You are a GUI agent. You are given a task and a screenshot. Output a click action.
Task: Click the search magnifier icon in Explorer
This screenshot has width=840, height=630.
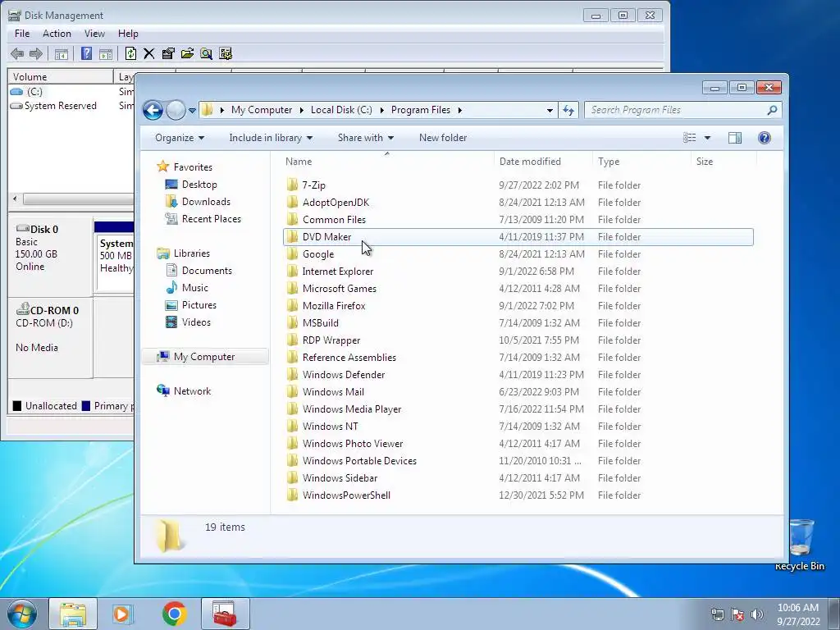click(772, 111)
